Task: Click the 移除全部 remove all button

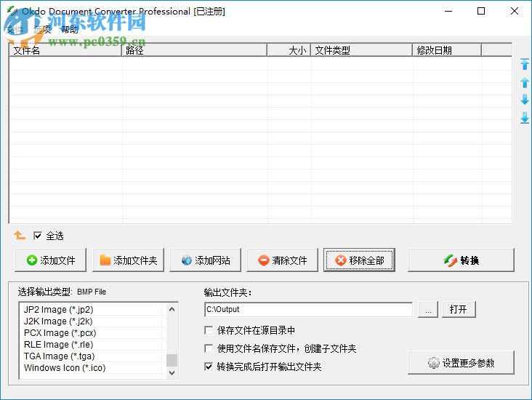Action: [359, 260]
